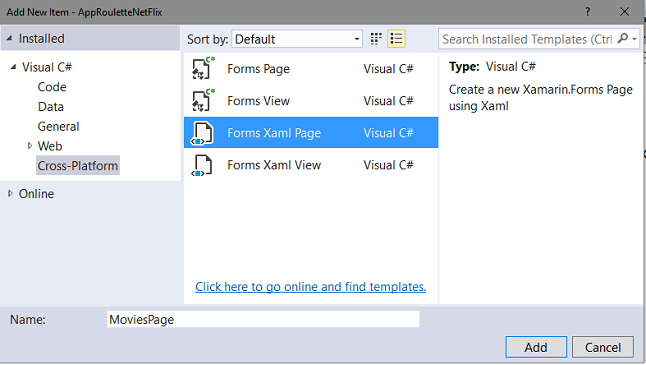
Task: Collapse the Installed section
Action: tap(9, 38)
